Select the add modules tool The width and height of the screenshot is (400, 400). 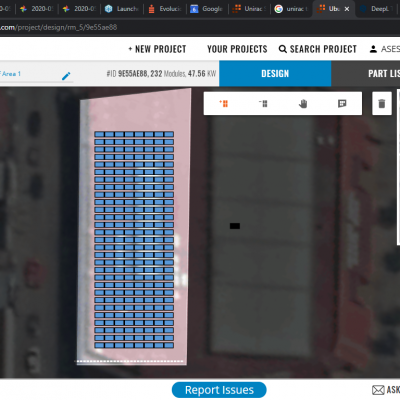tap(224, 104)
